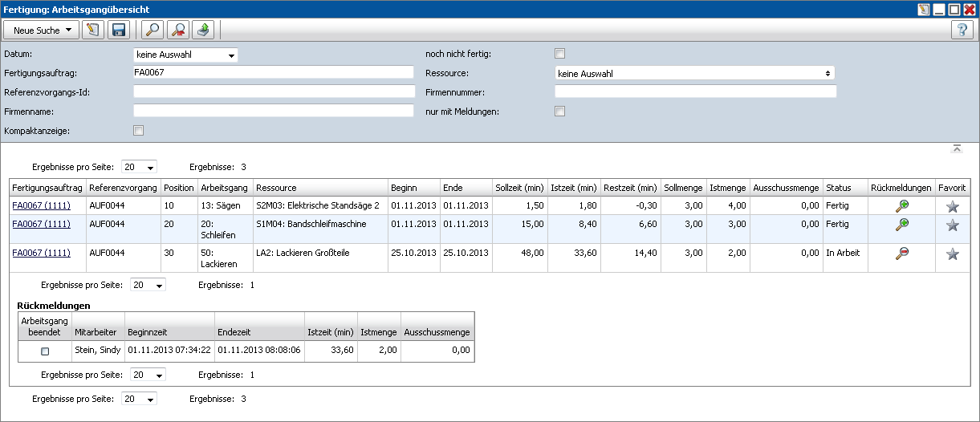
Task: Enable the 'noch nicht fertig' checkbox
Action: coord(560,54)
